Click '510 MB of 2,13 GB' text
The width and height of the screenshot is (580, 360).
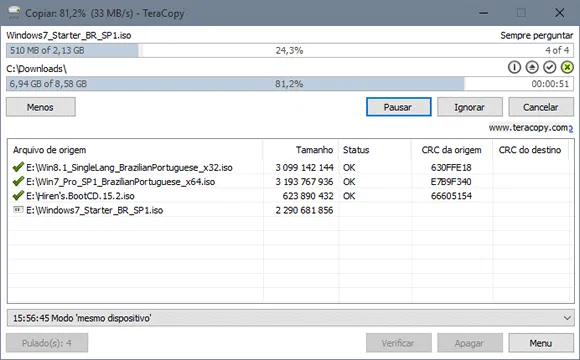[47, 50]
